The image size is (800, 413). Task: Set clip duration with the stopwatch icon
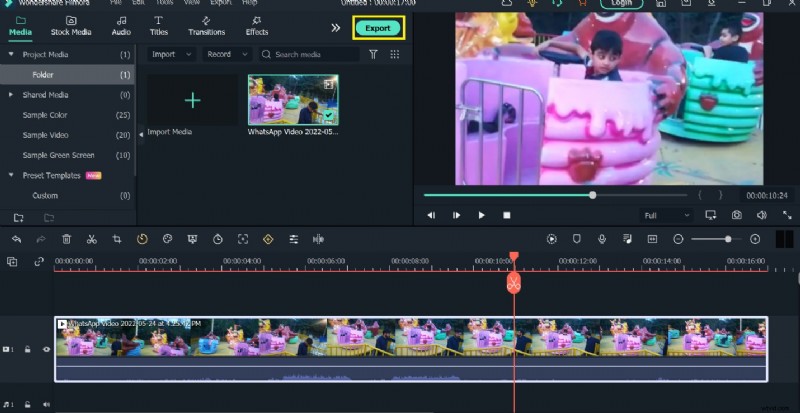[x=218, y=239]
